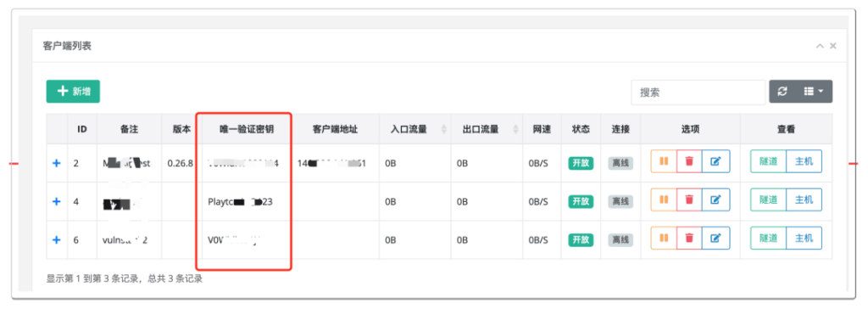This screenshot has width=868, height=309.
Task: Open 主机 hosts for client ID 4
Action: pos(804,199)
